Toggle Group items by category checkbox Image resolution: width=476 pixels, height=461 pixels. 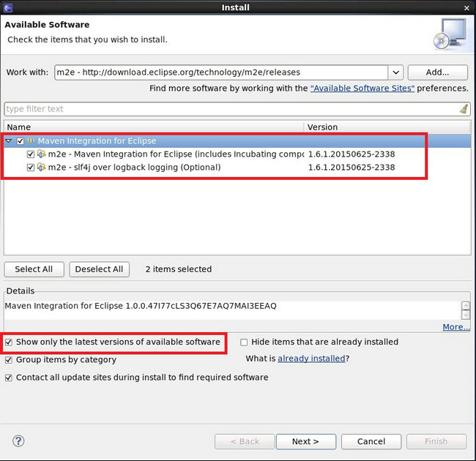point(9,360)
